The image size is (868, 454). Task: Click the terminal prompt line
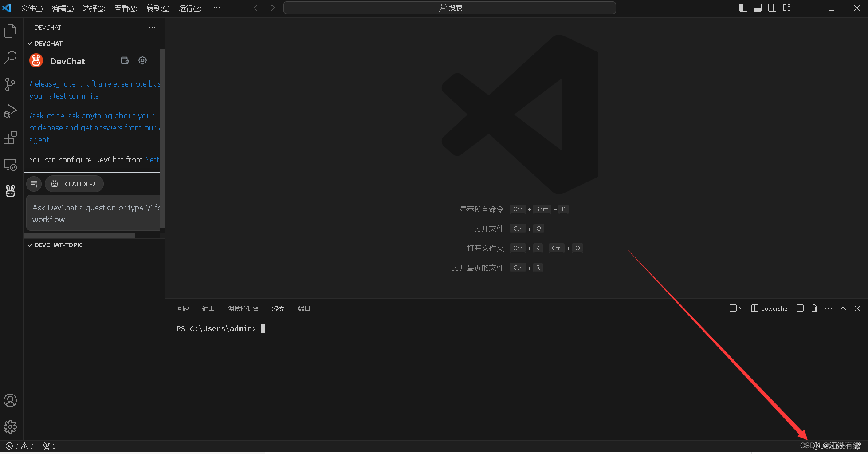pos(221,328)
